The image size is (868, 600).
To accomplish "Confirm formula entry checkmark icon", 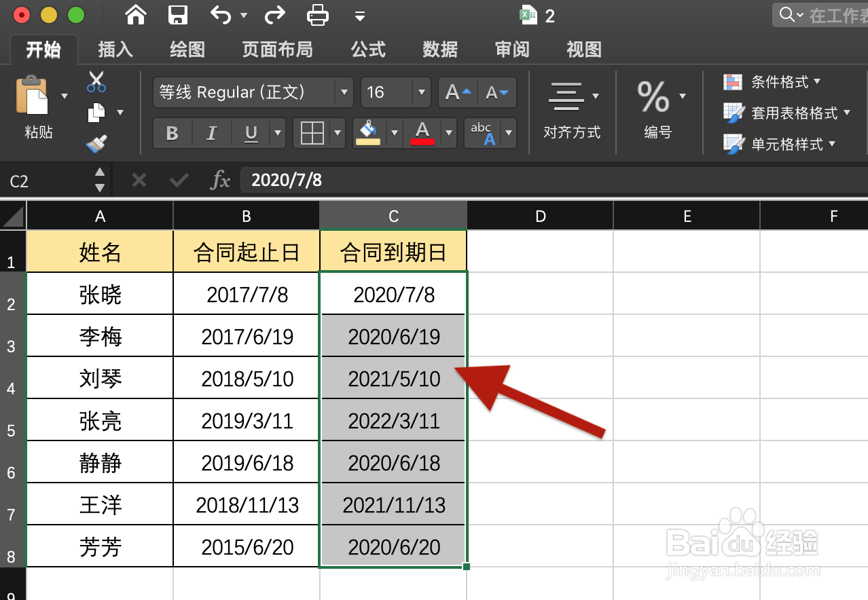I will point(179,180).
